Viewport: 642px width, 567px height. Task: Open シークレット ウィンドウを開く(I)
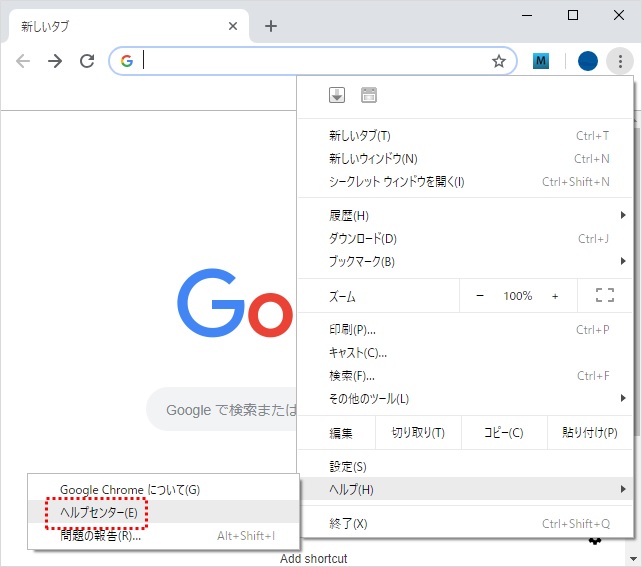[x=465, y=181]
